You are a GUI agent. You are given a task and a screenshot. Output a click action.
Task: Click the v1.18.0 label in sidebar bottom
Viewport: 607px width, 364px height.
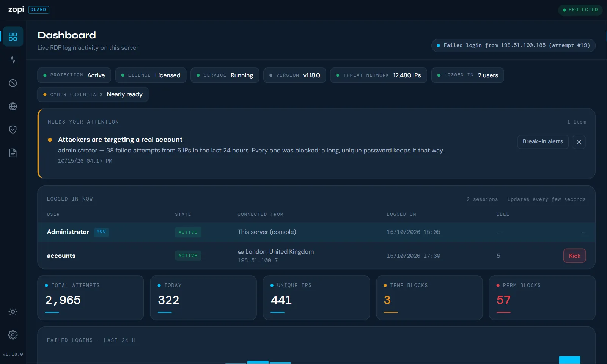[x=13, y=354]
